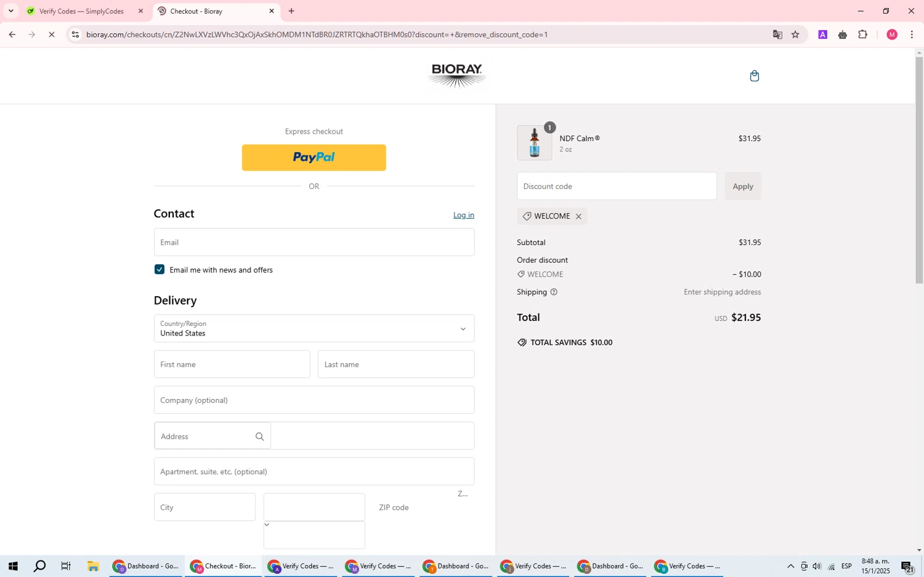Open volume control in system tray
The image size is (924, 577).
point(817,567)
